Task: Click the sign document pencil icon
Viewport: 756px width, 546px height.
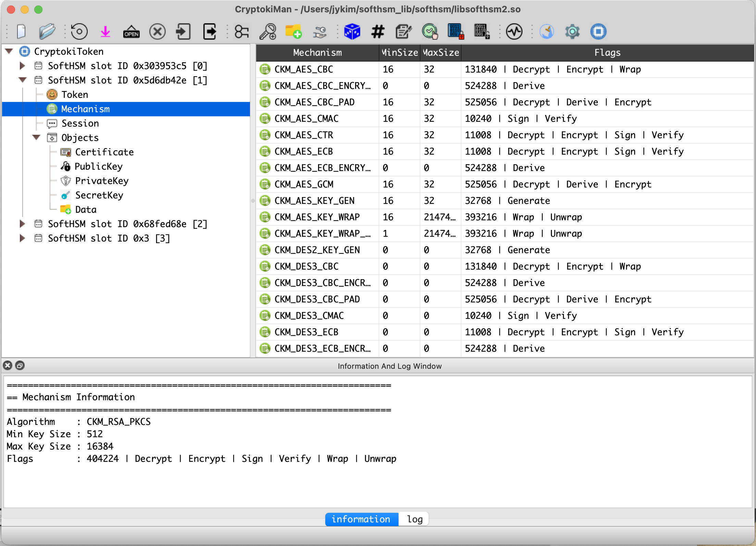Action: click(404, 32)
